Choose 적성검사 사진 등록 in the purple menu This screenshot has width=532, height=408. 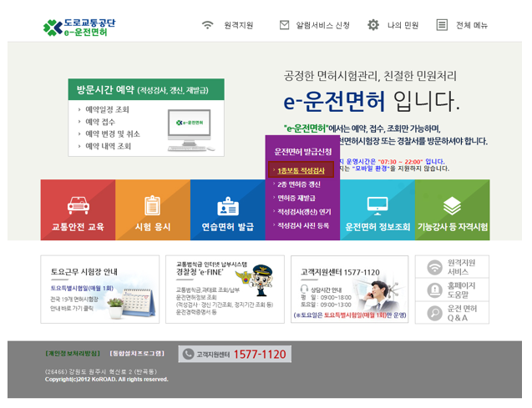click(x=303, y=225)
